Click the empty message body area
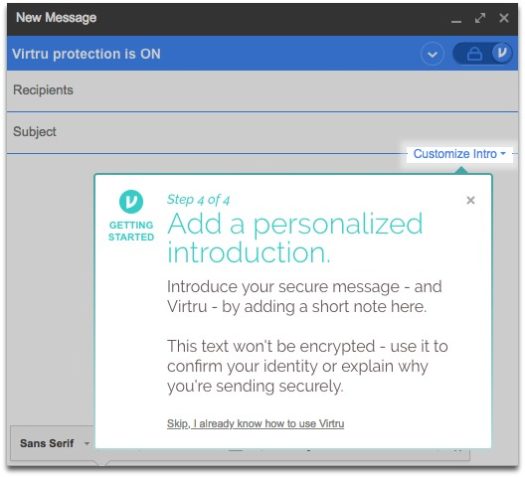Viewport: 525px width, 477px height. click(50, 288)
